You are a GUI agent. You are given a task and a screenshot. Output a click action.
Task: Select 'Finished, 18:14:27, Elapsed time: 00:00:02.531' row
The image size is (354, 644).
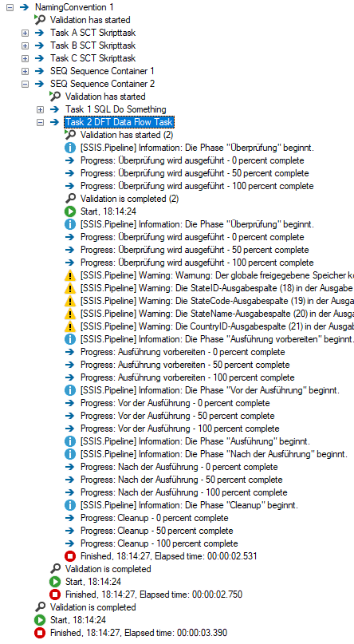(169, 556)
